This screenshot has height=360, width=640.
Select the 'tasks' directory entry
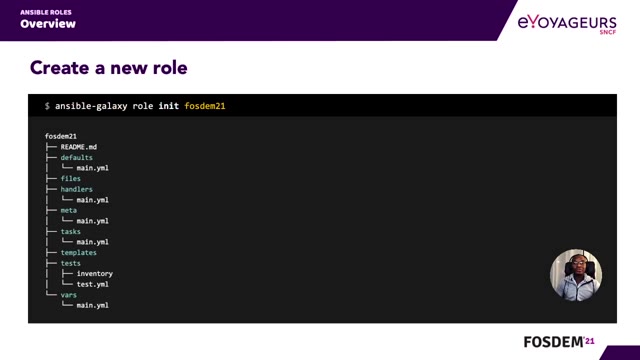[71, 231]
